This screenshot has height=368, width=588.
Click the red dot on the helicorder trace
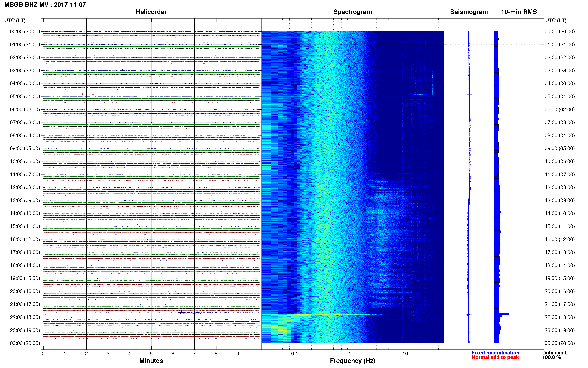coord(83,94)
